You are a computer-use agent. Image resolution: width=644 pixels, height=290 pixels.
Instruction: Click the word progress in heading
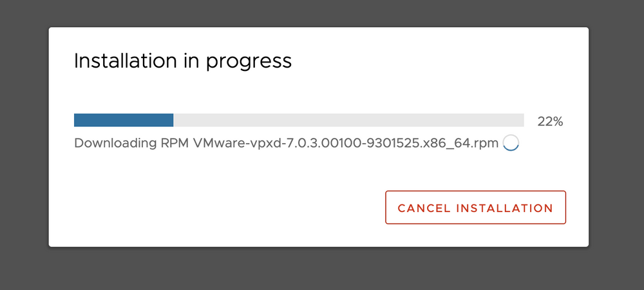point(249,63)
